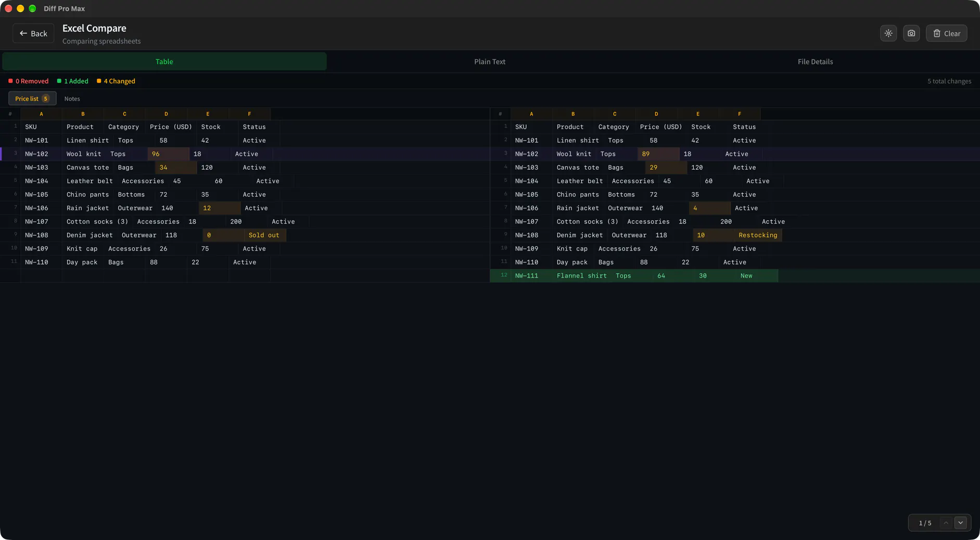Click the 'Restocking' status cell

click(758, 235)
